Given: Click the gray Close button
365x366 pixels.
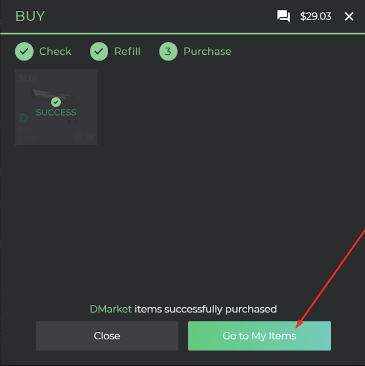Looking at the screenshot, I should [107, 336].
